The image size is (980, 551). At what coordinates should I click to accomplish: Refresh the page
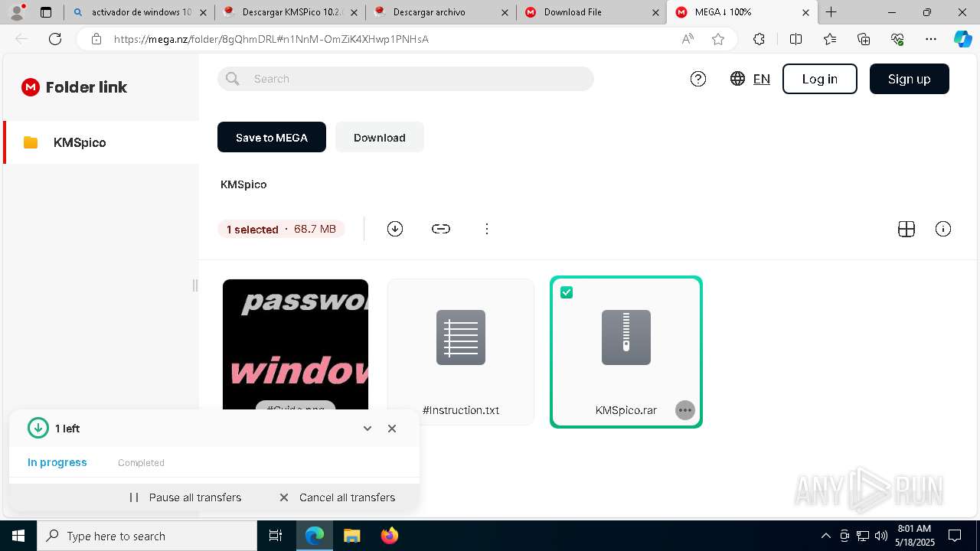point(55,39)
